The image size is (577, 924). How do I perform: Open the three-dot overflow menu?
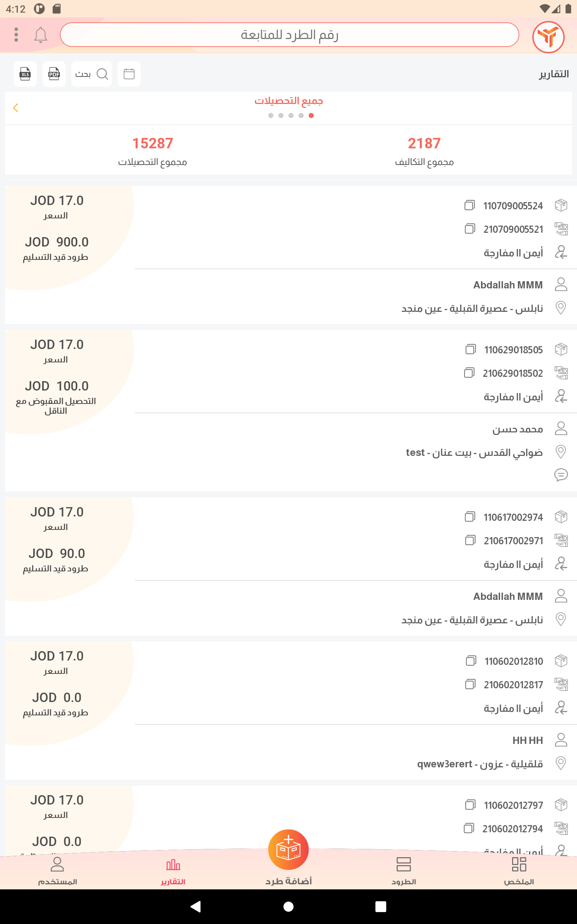[16, 35]
